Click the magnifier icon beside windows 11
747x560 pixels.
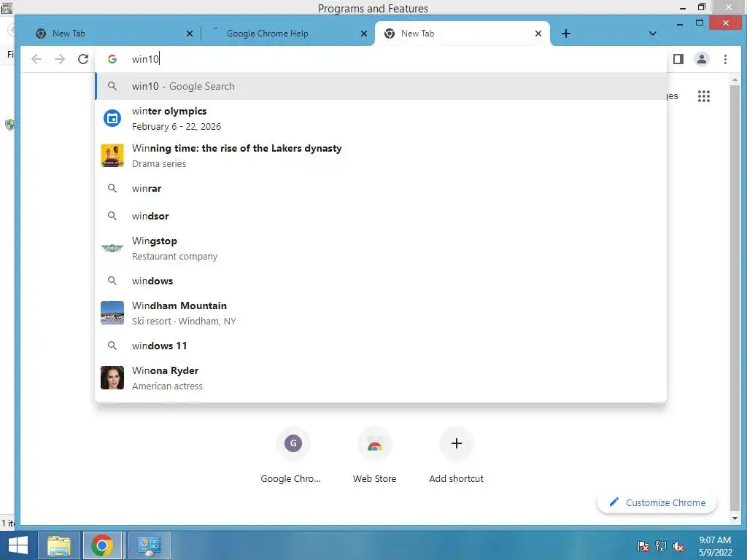point(112,346)
